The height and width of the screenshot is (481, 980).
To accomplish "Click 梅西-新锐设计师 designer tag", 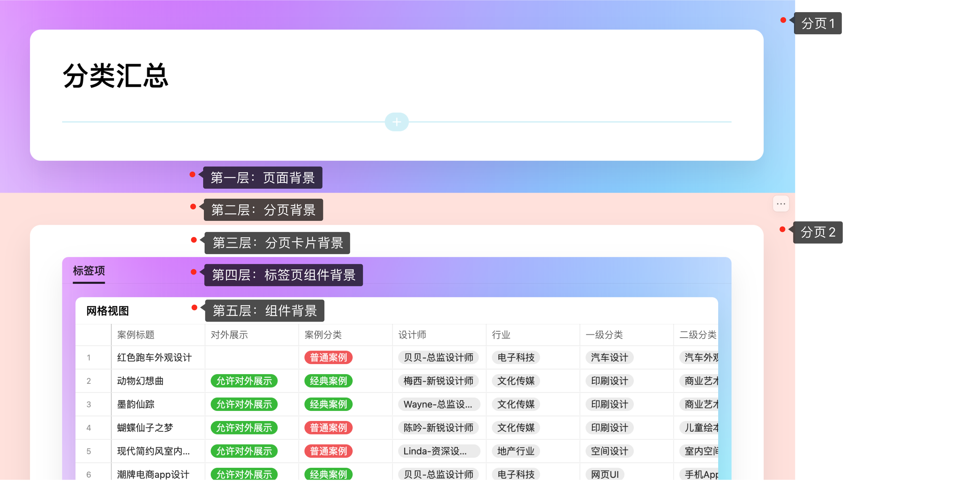I will (x=438, y=381).
